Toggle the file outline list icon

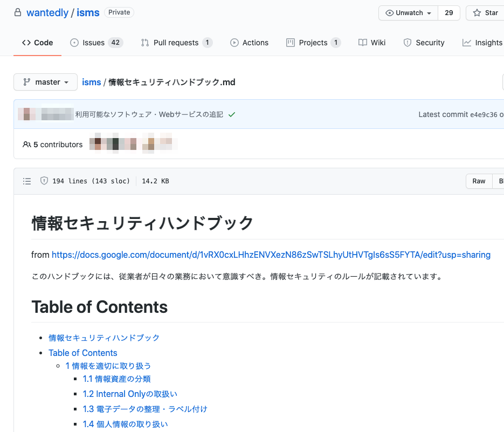27,181
